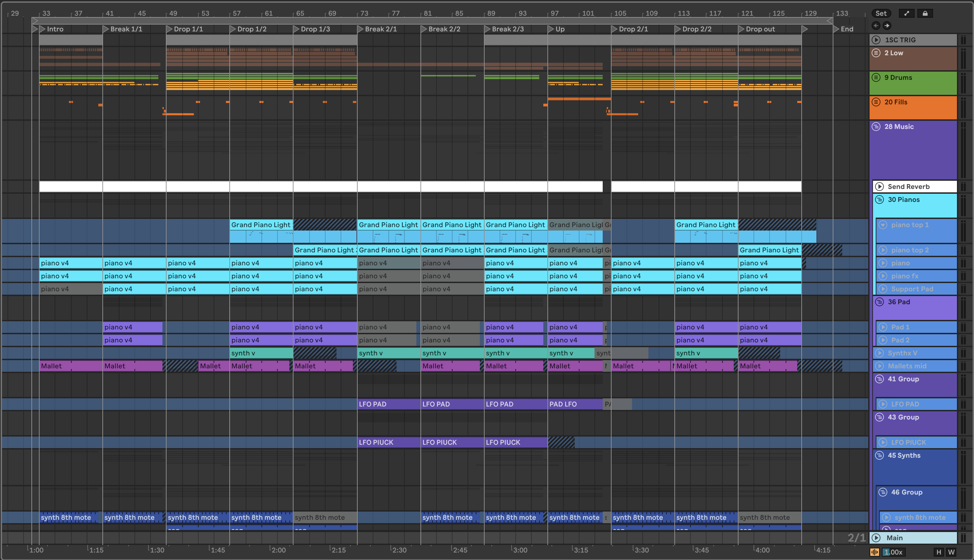Jump to next locator arrow
Screen dimensions: 974x560
point(887,26)
